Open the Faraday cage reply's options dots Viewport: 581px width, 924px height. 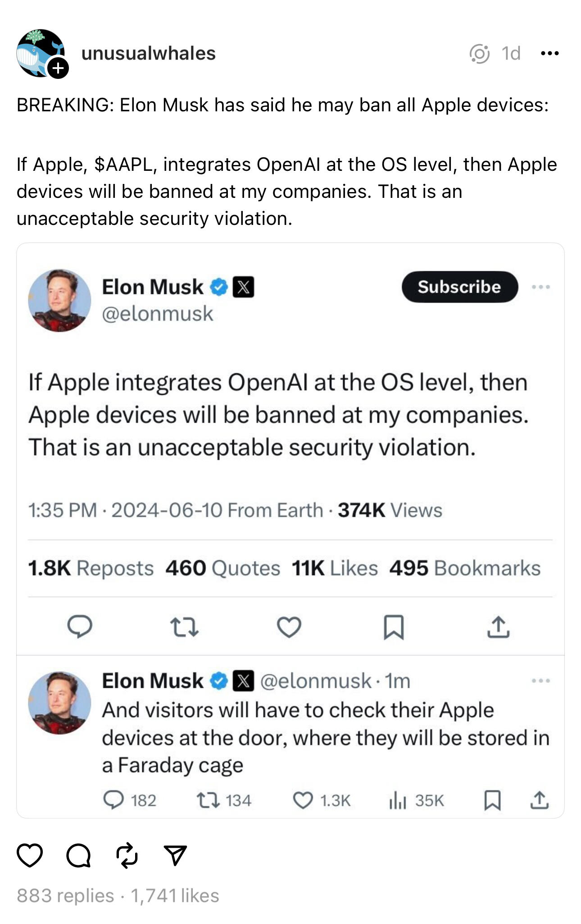tap(540, 681)
